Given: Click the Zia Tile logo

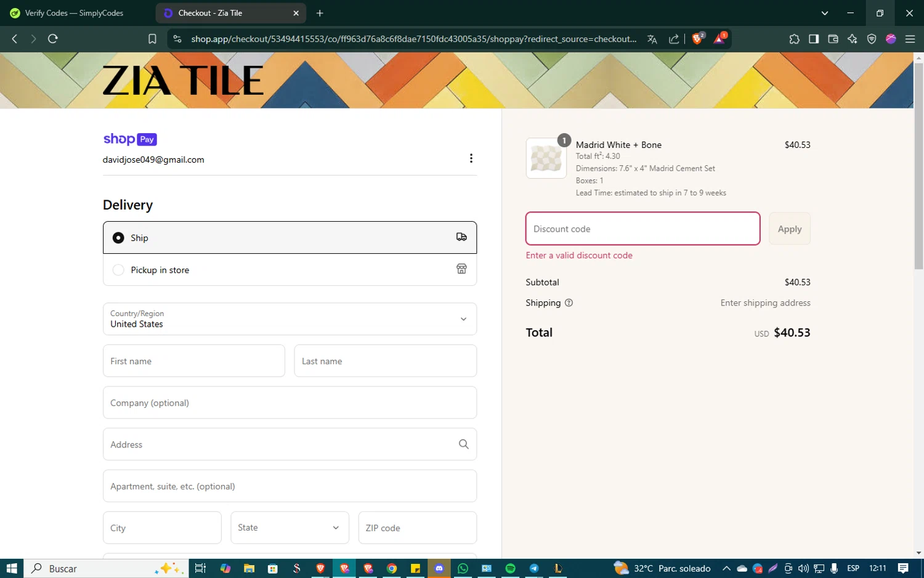Looking at the screenshot, I should [x=183, y=81].
